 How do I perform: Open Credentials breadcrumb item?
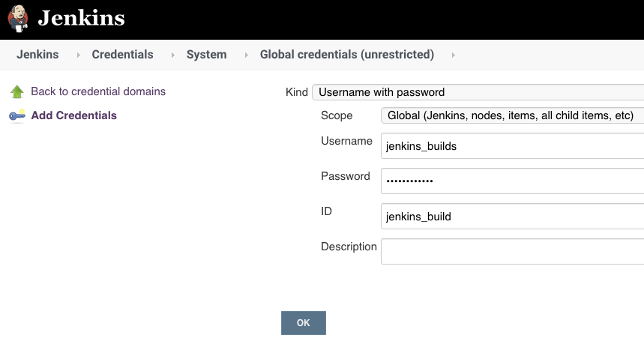(122, 55)
